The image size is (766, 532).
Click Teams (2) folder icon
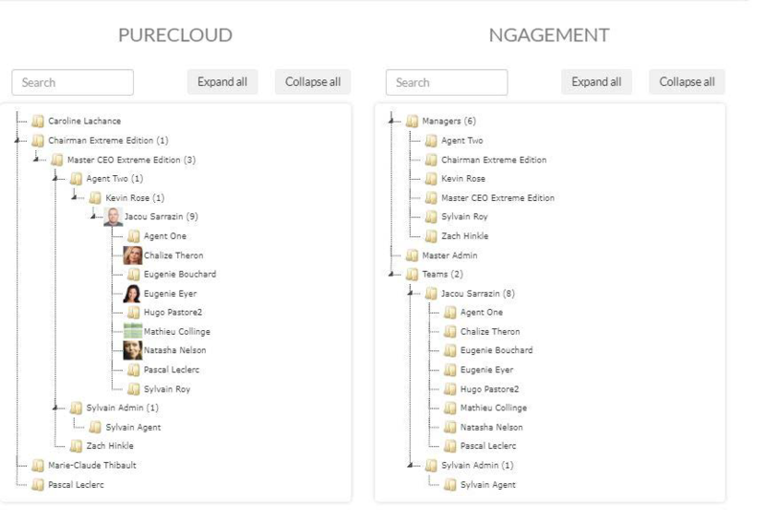pyautogui.click(x=412, y=275)
